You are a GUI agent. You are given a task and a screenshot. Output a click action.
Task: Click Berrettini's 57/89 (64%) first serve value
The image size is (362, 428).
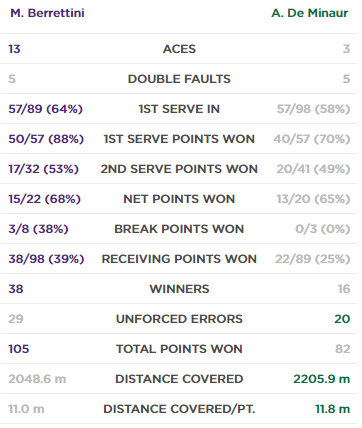46,109
